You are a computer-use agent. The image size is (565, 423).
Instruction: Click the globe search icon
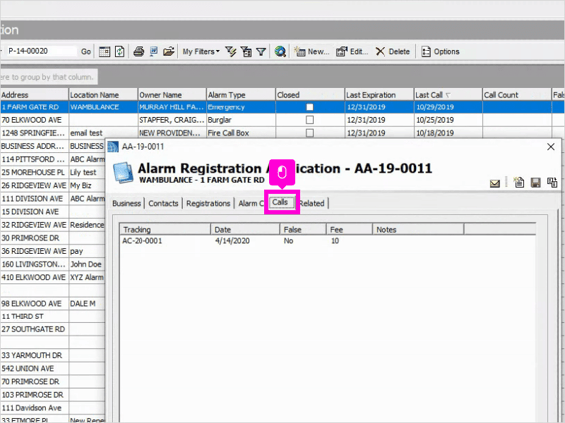click(x=280, y=52)
